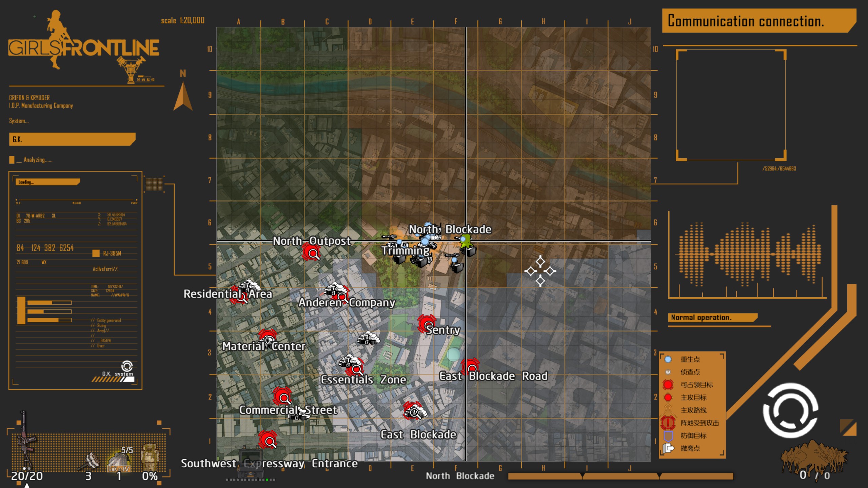Click the bottom orange progress bar at screen bottom
This screenshot has height=488, width=868.
(620, 476)
